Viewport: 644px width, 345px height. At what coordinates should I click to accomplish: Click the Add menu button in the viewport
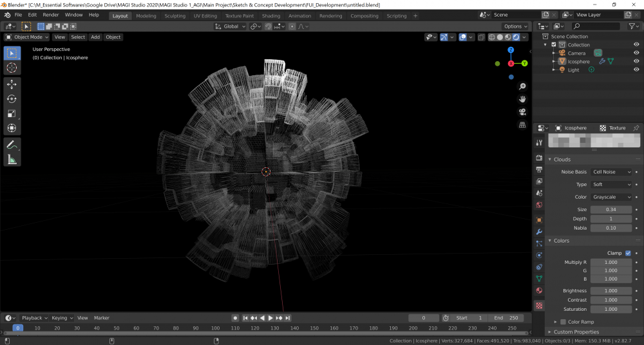pyautogui.click(x=95, y=37)
